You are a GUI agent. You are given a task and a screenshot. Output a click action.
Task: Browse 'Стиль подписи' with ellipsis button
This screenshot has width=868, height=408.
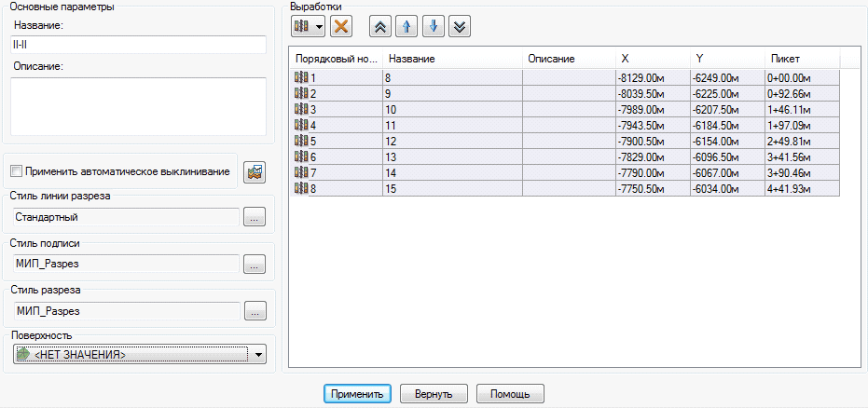tap(255, 265)
